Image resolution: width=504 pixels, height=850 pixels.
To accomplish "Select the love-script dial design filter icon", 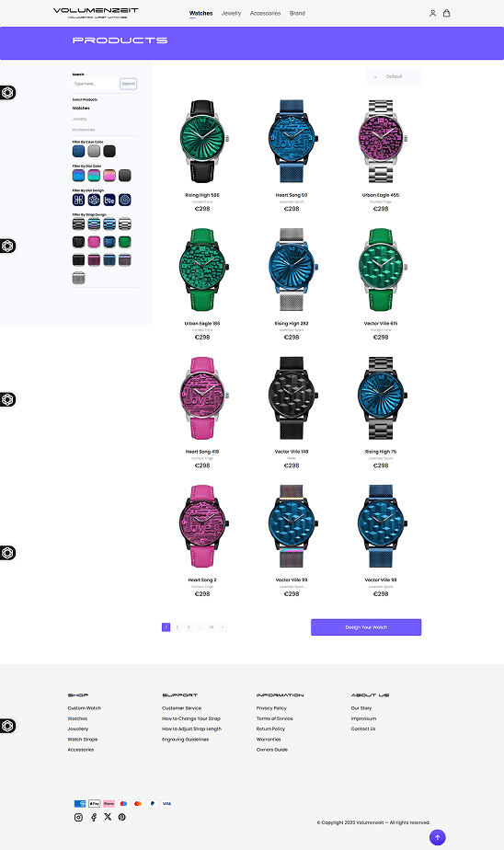I will pyautogui.click(x=109, y=200).
